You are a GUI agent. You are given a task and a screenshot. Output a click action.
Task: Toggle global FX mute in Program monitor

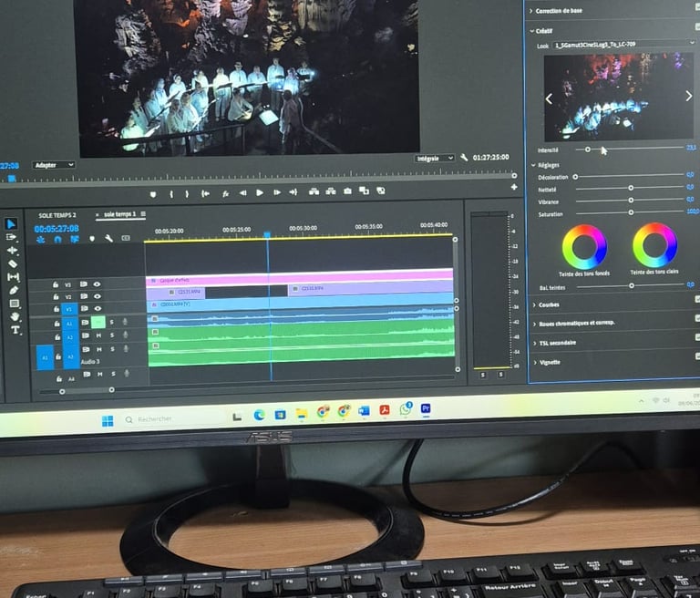click(225, 193)
